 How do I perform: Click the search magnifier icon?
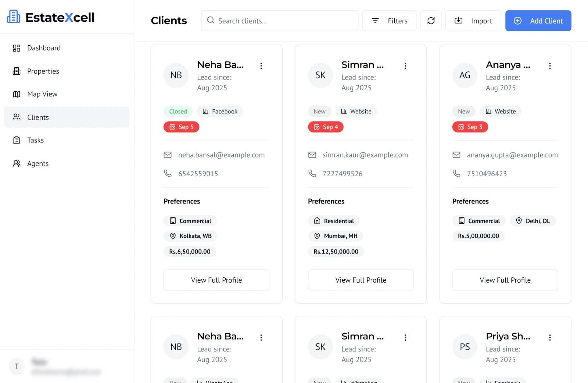[211, 20]
